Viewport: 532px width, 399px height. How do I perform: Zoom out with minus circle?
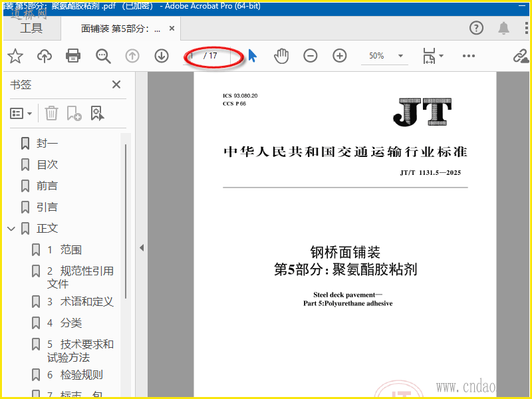point(311,56)
